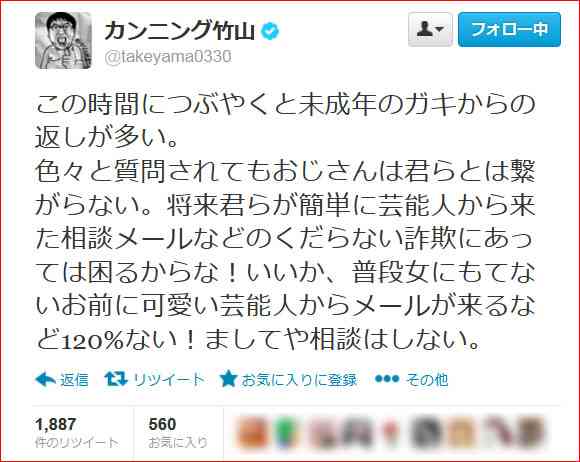This screenshot has height=462, width=580.
Task: Toggle the フォロー中 following button
Action: [509, 29]
